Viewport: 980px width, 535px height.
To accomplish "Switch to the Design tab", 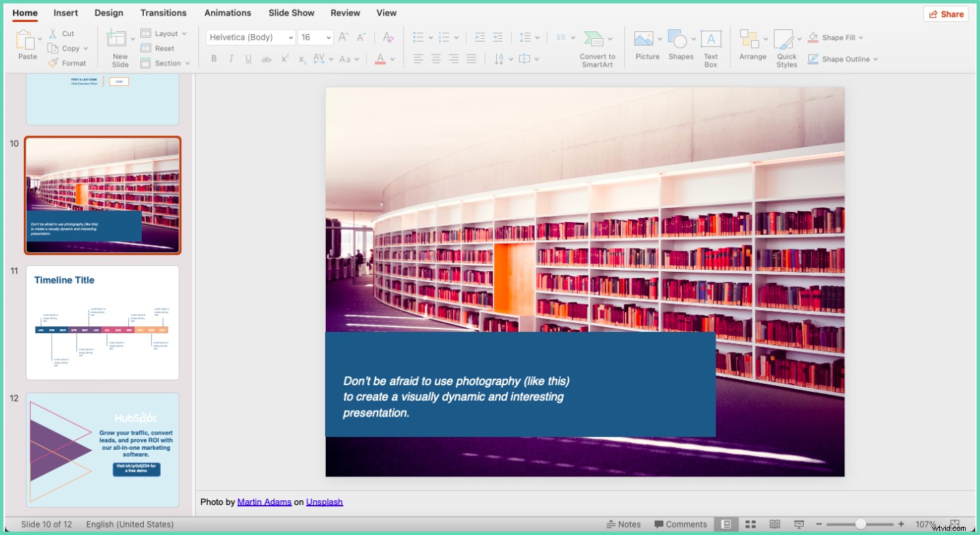I will click(x=108, y=12).
